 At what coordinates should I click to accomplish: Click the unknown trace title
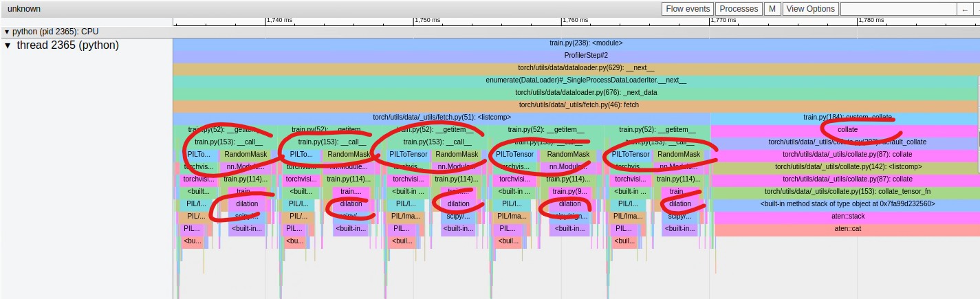pyautogui.click(x=24, y=9)
